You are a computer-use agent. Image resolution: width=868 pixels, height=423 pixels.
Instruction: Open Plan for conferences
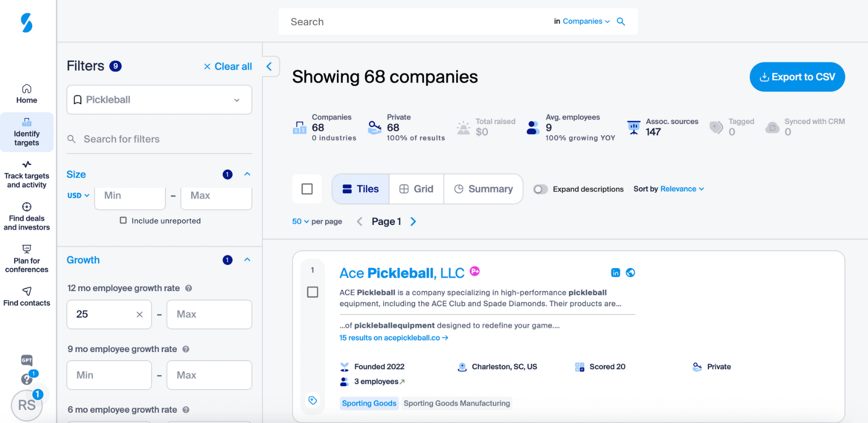point(26,259)
